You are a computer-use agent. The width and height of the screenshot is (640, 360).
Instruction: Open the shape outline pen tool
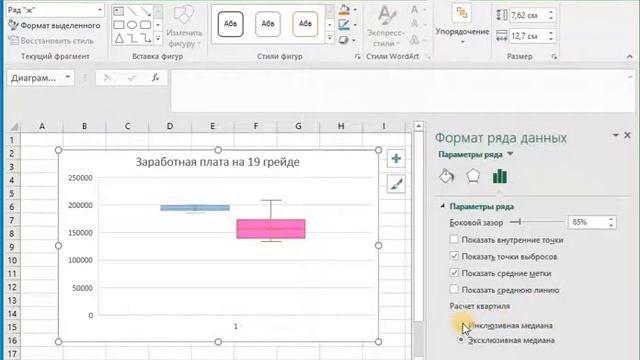344,25
